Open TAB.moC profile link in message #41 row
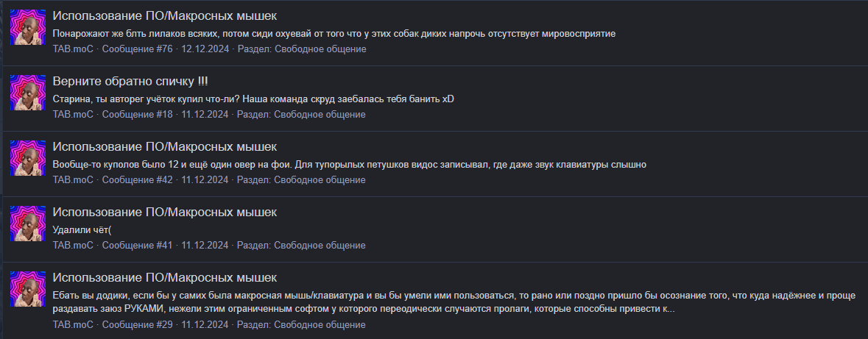This screenshot has height=339, width=868. 73,246
